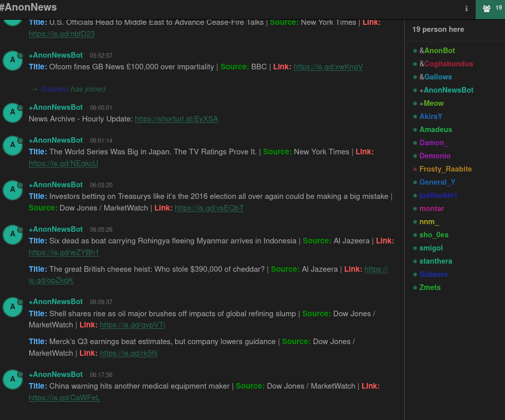The image size is (505, 420).
Task: Select stanthera in the user list
Action: click(436, 261)
